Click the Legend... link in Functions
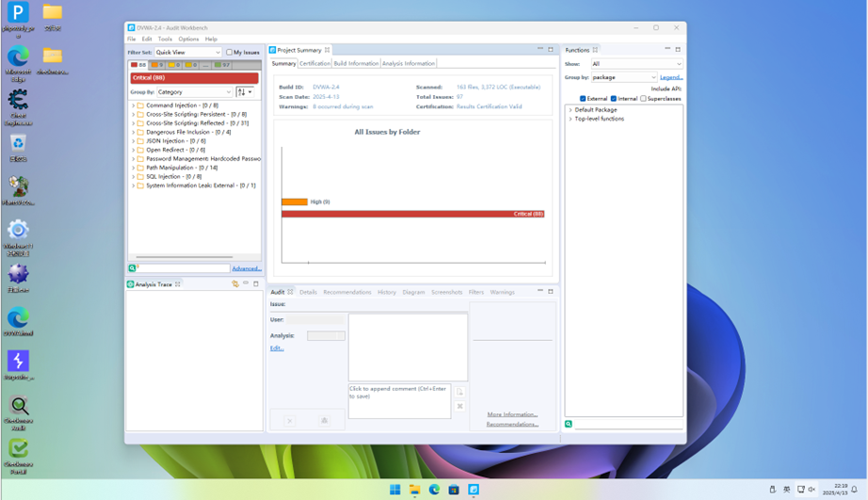The height and width of the screenshot is (500, 868). pyautogui.click(x=671, y=77)
